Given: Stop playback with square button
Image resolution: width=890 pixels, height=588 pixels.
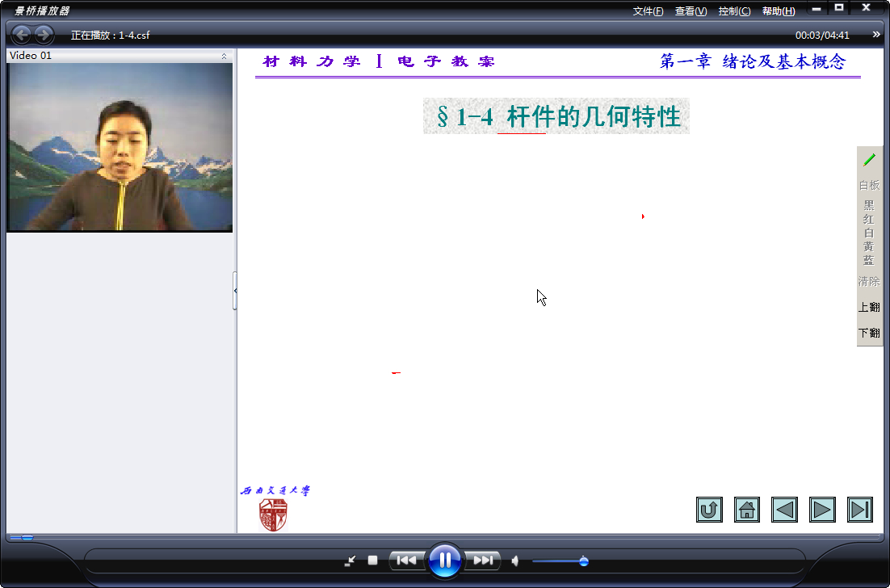Looking at the screenshot, I should point(372,561).
